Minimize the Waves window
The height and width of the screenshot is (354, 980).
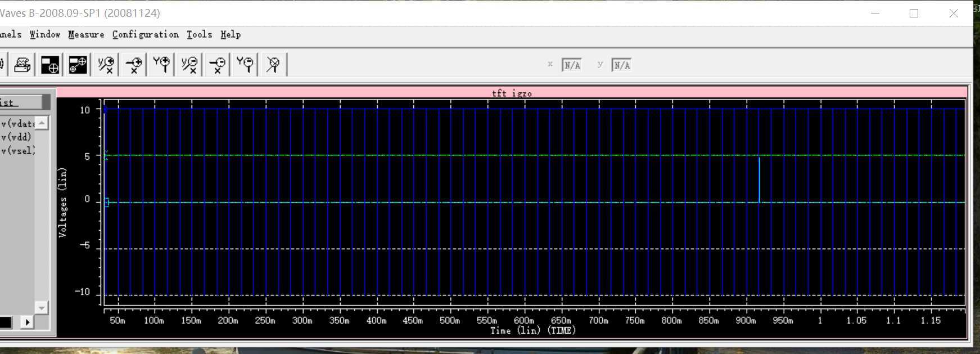tap(875, 13)
